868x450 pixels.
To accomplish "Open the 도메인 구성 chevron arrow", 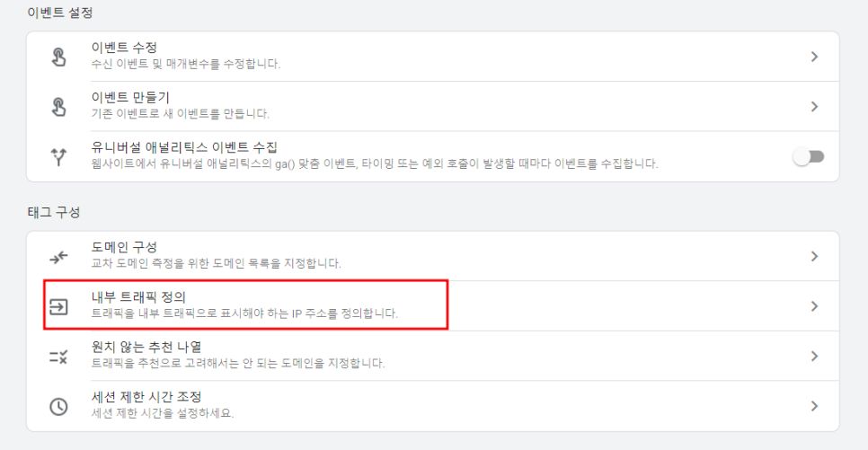I will coord(814,256).
